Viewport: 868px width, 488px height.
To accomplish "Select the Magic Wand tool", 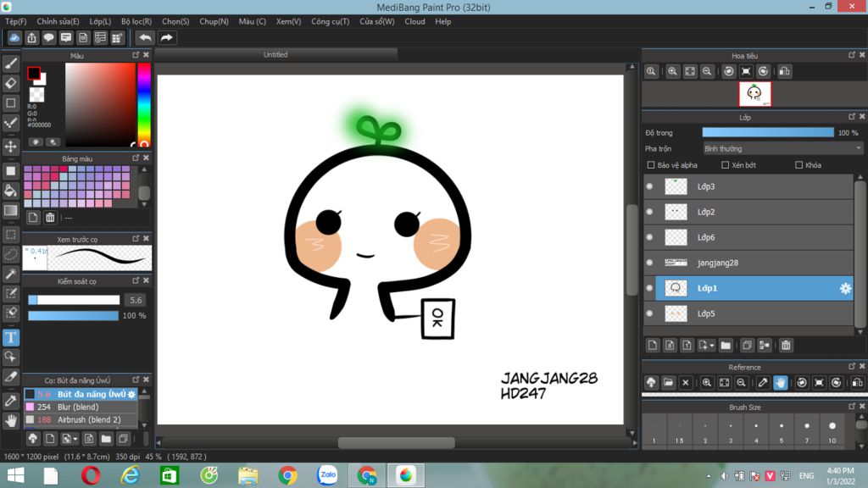I will point(10,274).
